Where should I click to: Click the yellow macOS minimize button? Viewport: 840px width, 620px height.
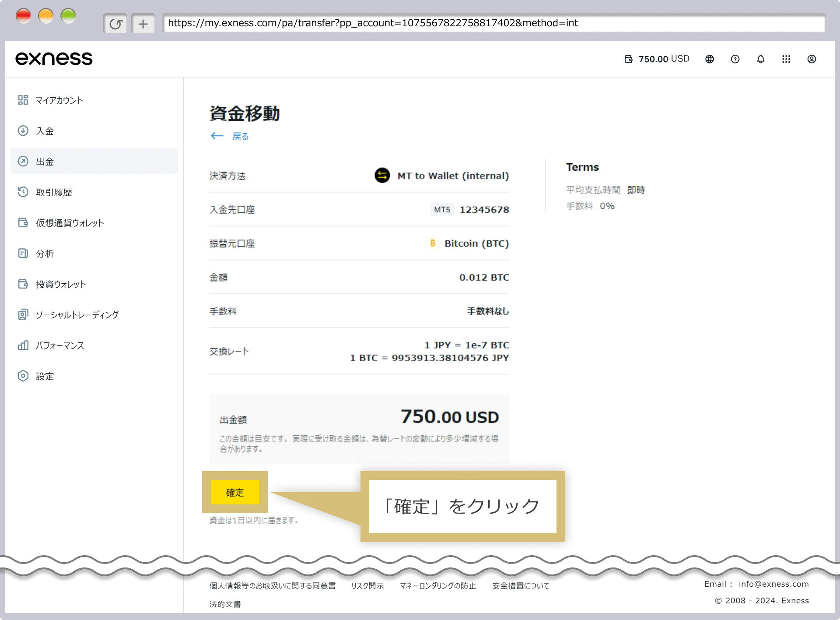(46, 16)
